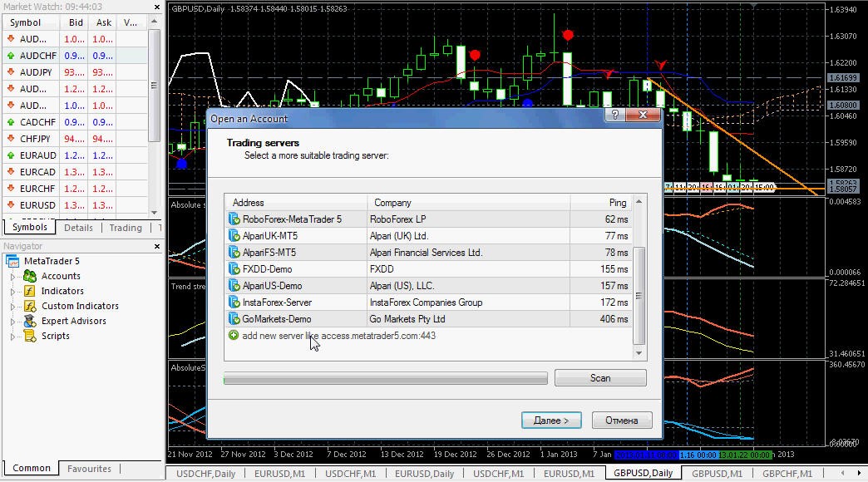Click the red down arrow beside CHFJPY

click(x=11, y=138)
